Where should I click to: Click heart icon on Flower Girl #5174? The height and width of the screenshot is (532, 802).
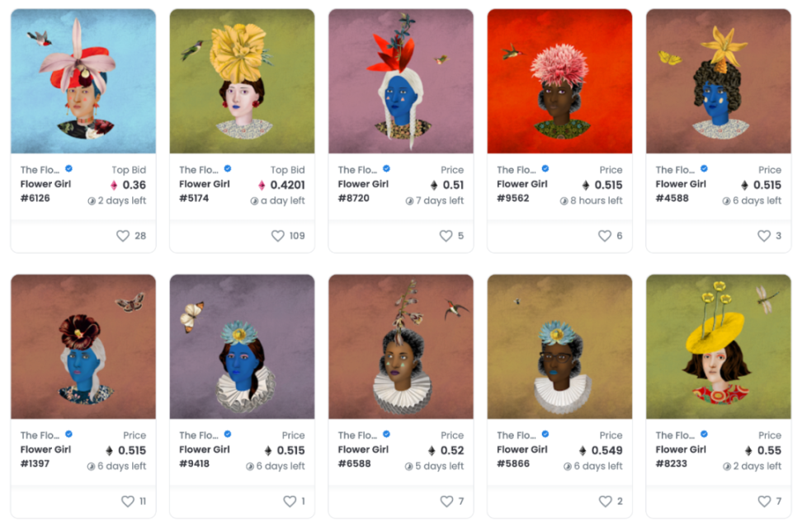click(x=278, y=236)
